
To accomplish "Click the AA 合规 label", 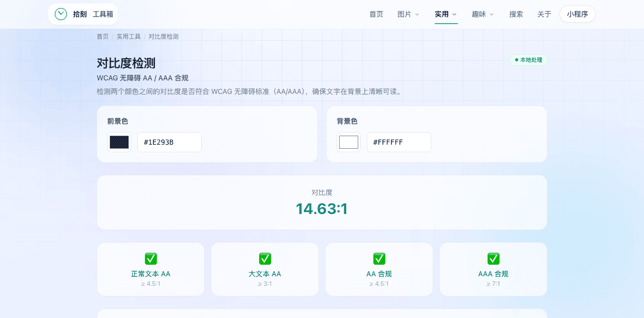I will [379, 274].
